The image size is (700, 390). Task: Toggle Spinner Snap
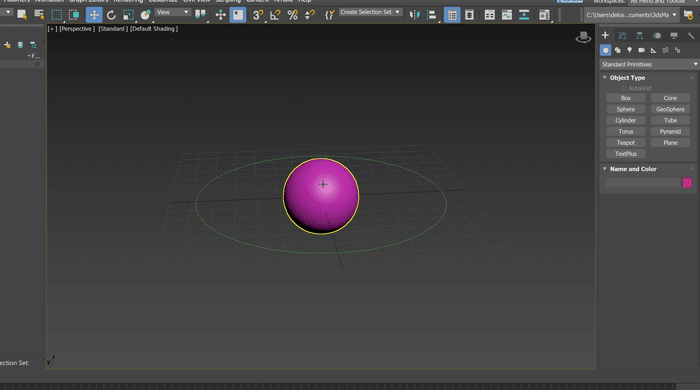tap(309, 15)
